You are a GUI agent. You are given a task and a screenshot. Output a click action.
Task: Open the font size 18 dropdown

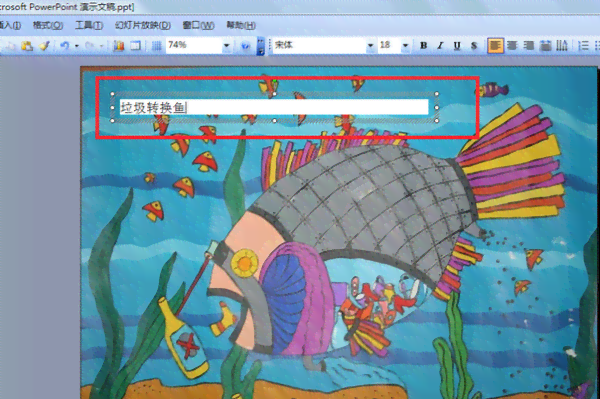click(405, 46)
